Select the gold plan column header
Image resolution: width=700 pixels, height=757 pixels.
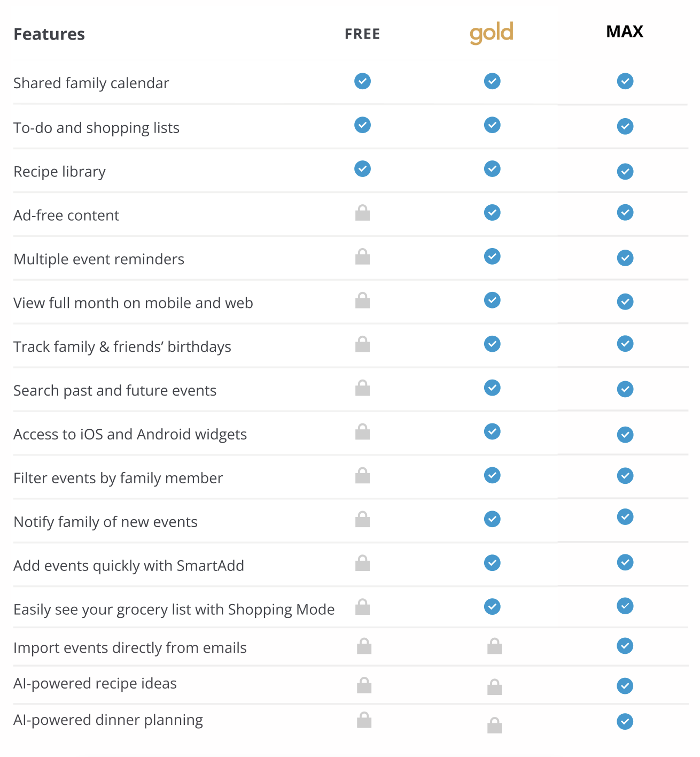click(492, 33)
